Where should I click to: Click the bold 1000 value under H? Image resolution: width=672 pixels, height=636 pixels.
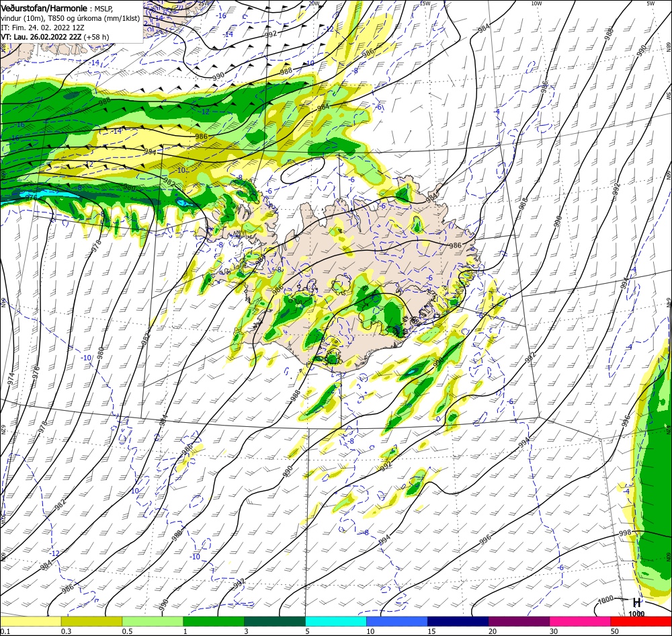[636, 614]
